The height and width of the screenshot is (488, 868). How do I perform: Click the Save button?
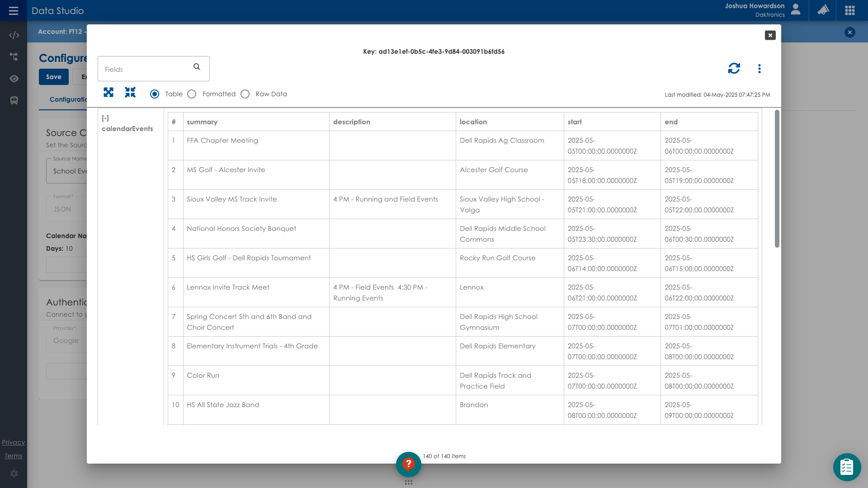[x=53, y=77]
